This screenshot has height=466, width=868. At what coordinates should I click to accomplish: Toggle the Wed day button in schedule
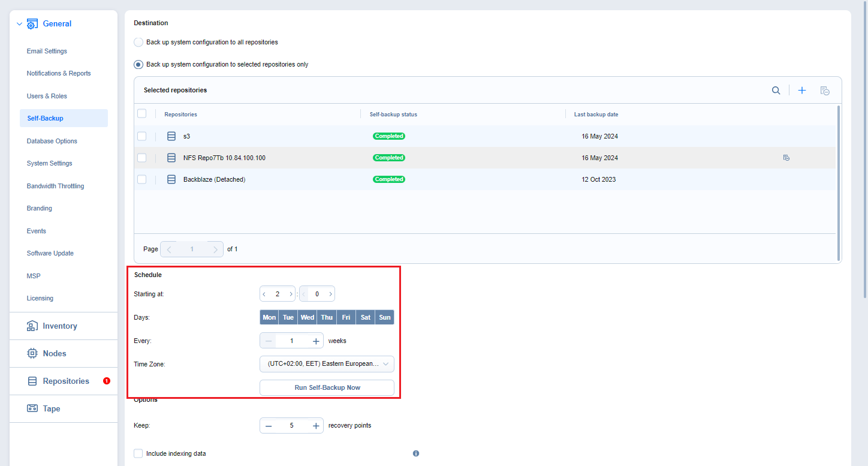[308, 317]
